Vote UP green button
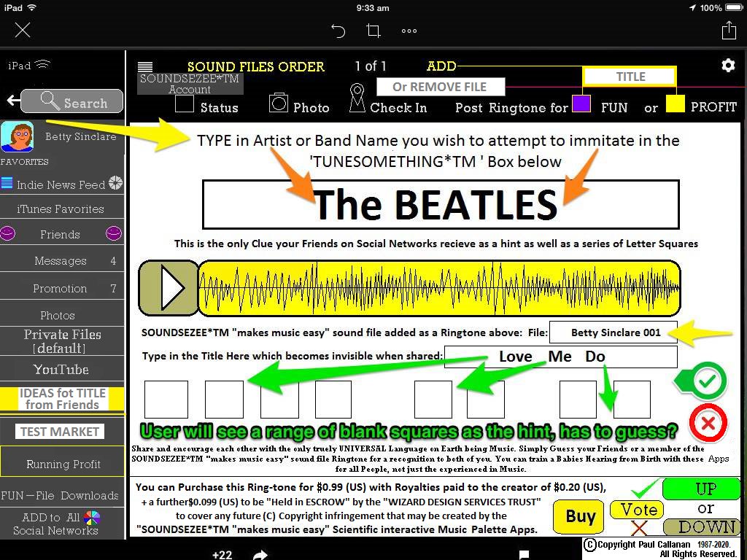The width and height of the screenshot is (747, 560). pos(702,489)
